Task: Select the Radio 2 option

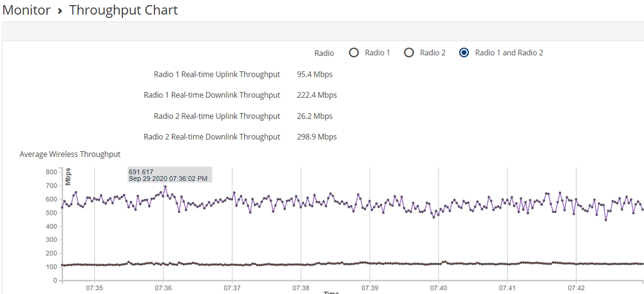Action: 409,53
